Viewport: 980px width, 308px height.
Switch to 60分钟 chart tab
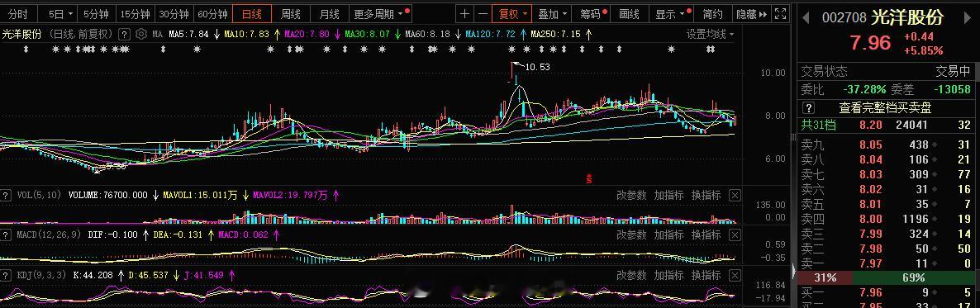coord(212,14)
